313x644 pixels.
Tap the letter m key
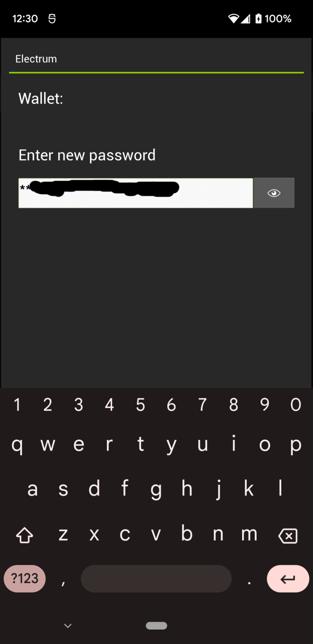[249, 534]
